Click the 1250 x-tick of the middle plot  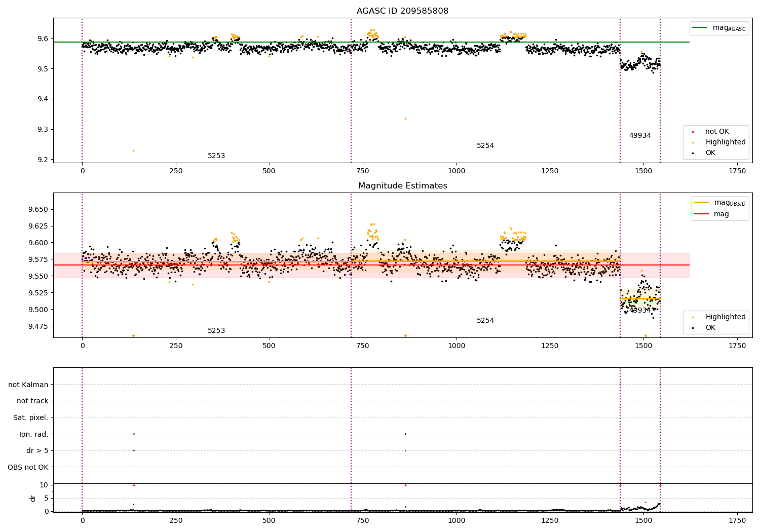coord(550,346)
